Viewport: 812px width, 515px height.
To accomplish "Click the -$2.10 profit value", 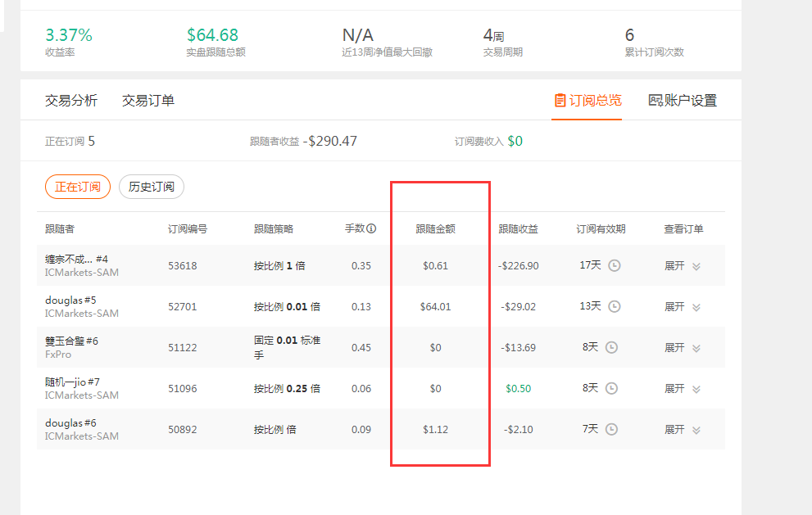I will pyautogui.click(x=519, y=429).
